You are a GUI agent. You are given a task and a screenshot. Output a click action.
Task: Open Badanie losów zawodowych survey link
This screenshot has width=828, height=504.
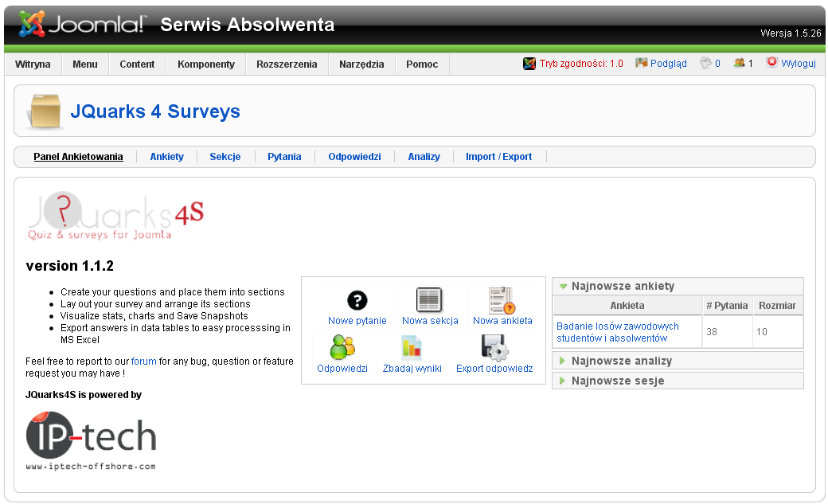point(617,332)
